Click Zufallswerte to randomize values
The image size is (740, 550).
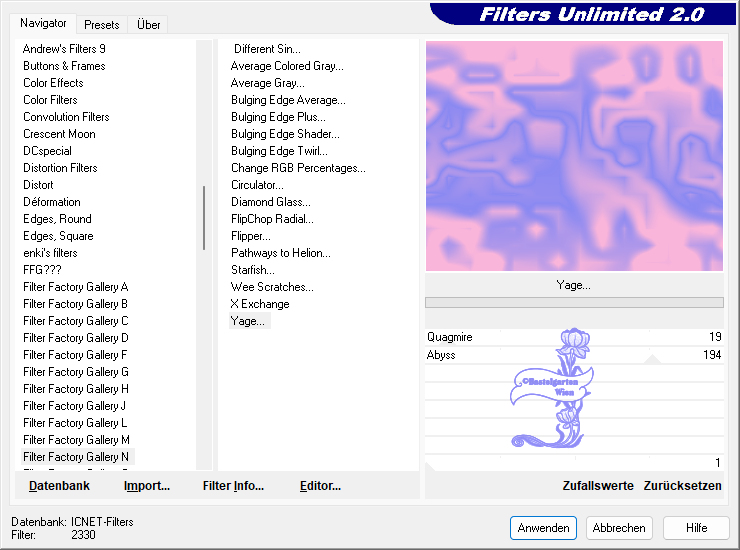coord(598,486)
